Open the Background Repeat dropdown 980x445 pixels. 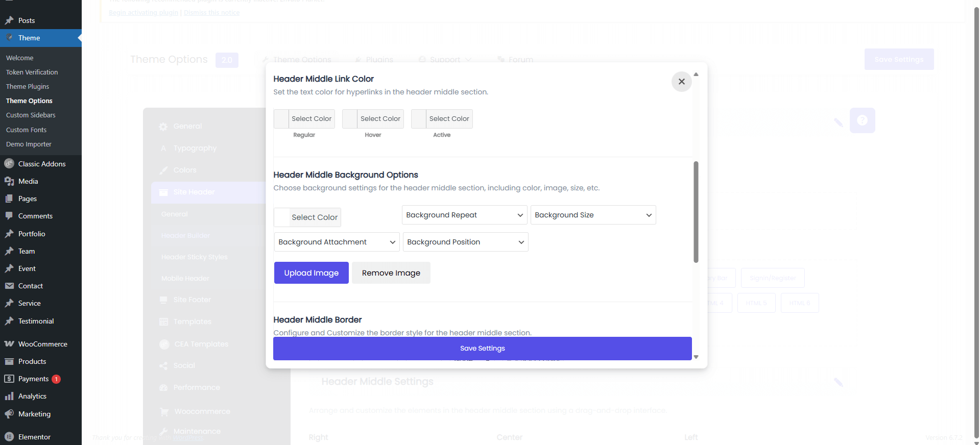pos(464,215)
